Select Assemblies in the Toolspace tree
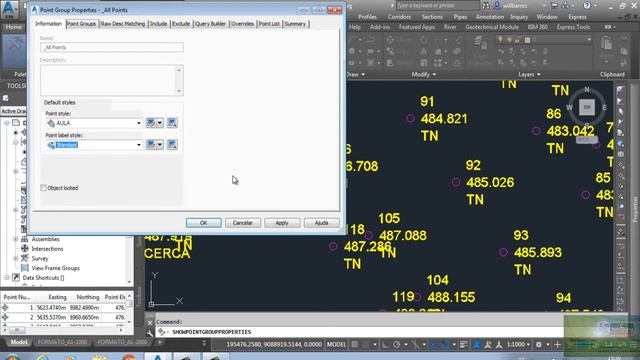Viewport: 640px width, 360px height. coord(45,239)
